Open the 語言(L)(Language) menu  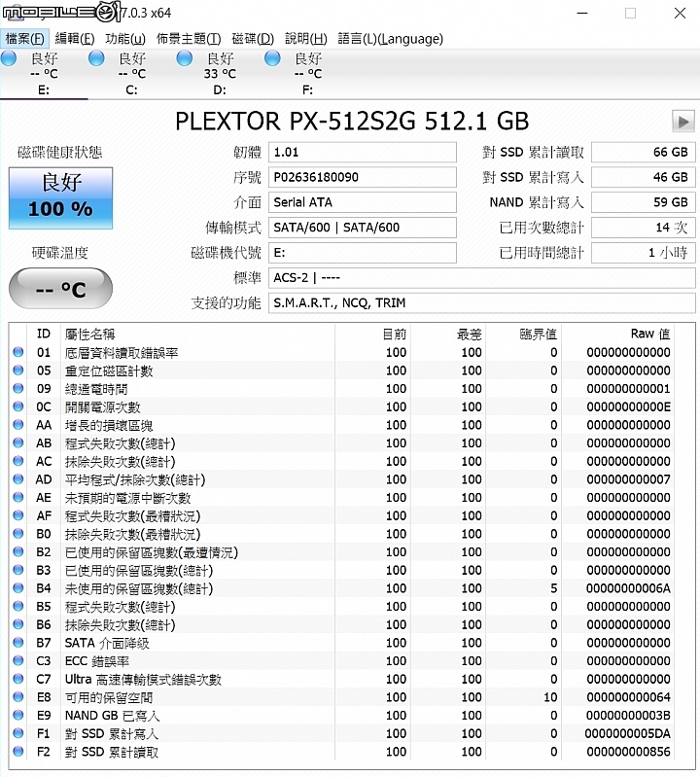(x=391, y=38)
